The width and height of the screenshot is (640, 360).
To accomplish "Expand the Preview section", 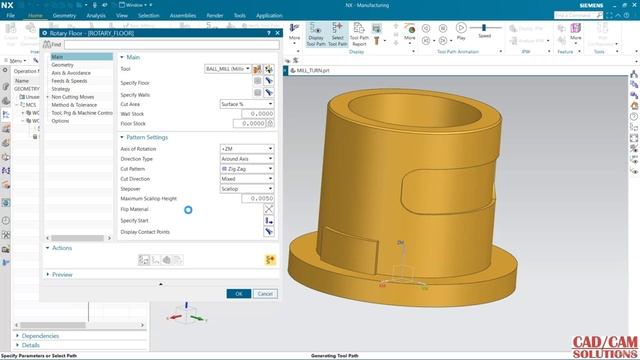I will (x=47, y=275).
